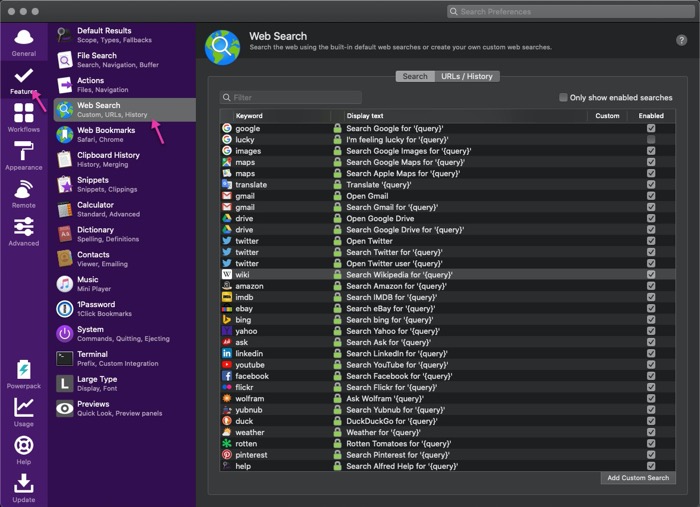Switch to the Search tab
The width and height of the screenshot is (700, 507).
click(415, 76)
